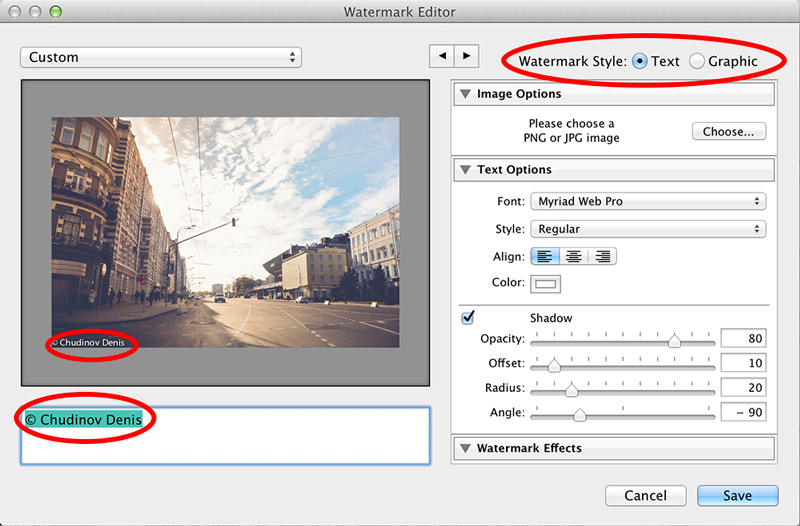Go to previous photo with left arrow
The height and width of the screenshot is (526, 800).
coord(442,56)
